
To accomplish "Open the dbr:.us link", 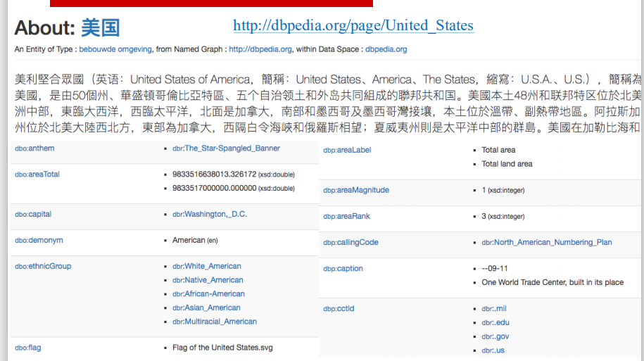I will point(493,350).
